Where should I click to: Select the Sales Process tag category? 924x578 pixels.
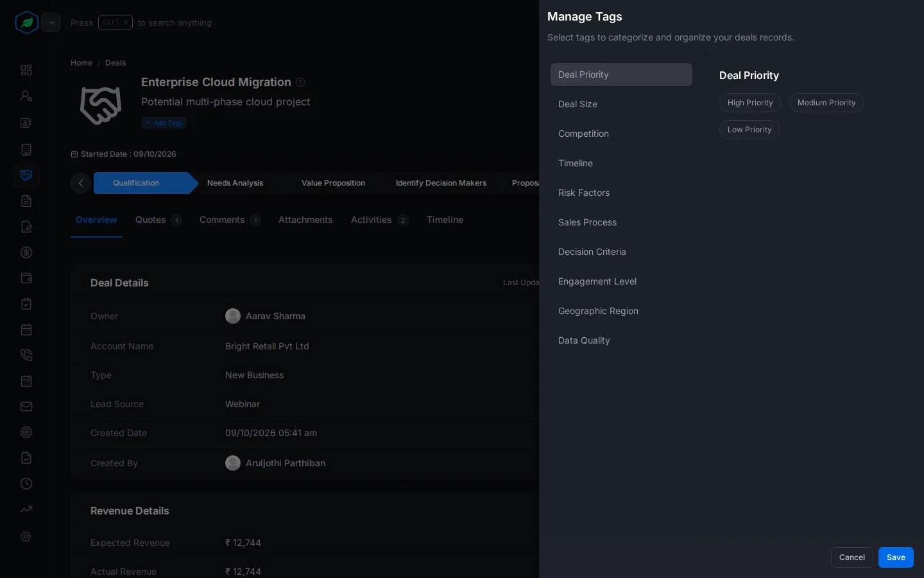point(621,222)
